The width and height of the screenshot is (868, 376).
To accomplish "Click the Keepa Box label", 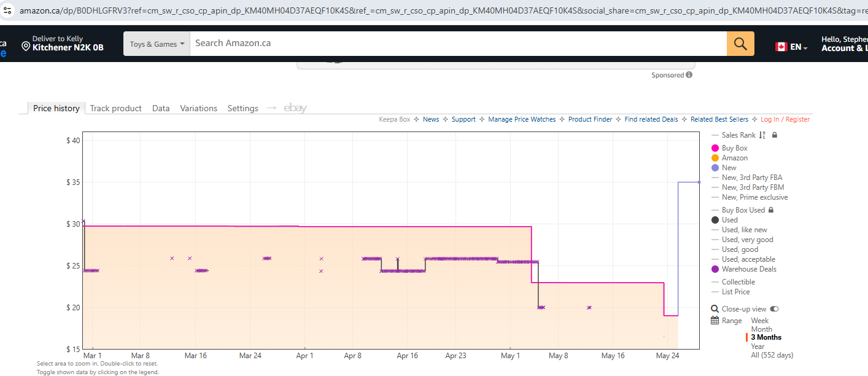I will click(x=395, y=119).
